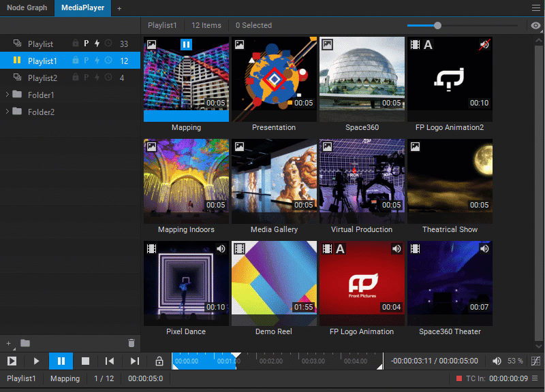The height and width of the screenshot is (392, 545).
Task: Select the Playlist row in tree
Action: (x=70, y=44)
